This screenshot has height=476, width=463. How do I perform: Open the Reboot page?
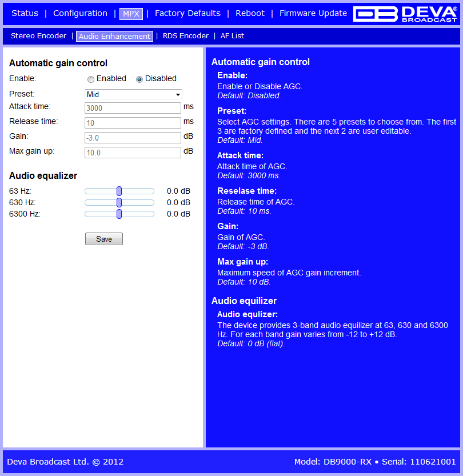250,13
